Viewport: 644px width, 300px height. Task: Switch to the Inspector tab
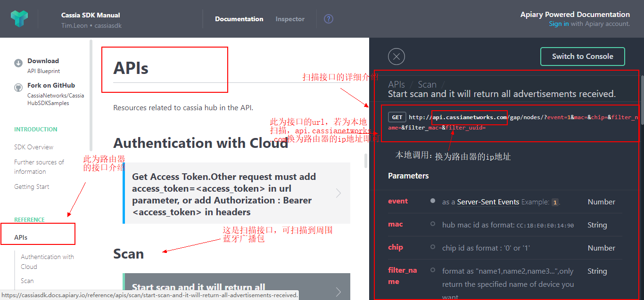click(x=290, y=19)
